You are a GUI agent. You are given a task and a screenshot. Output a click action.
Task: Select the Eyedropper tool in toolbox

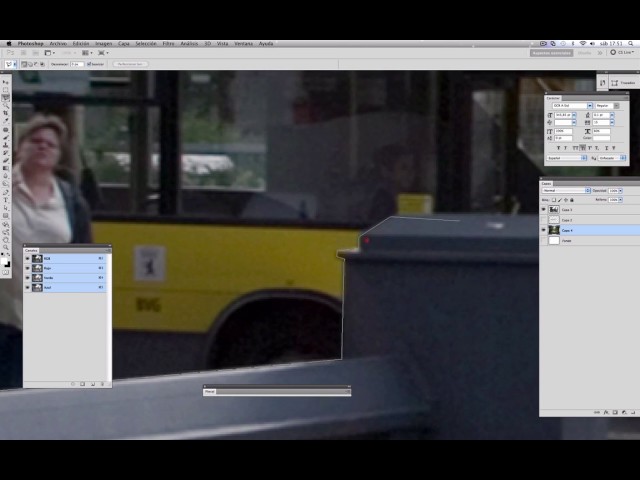[x=6, y=121]
